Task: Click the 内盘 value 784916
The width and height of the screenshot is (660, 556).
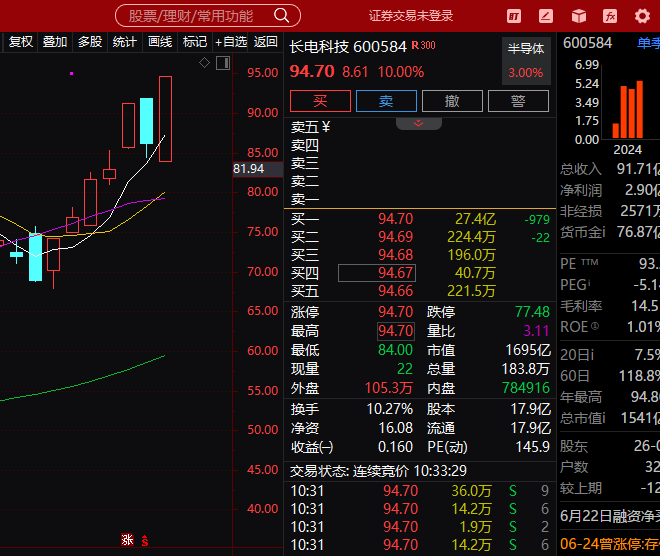Action: 526,388
